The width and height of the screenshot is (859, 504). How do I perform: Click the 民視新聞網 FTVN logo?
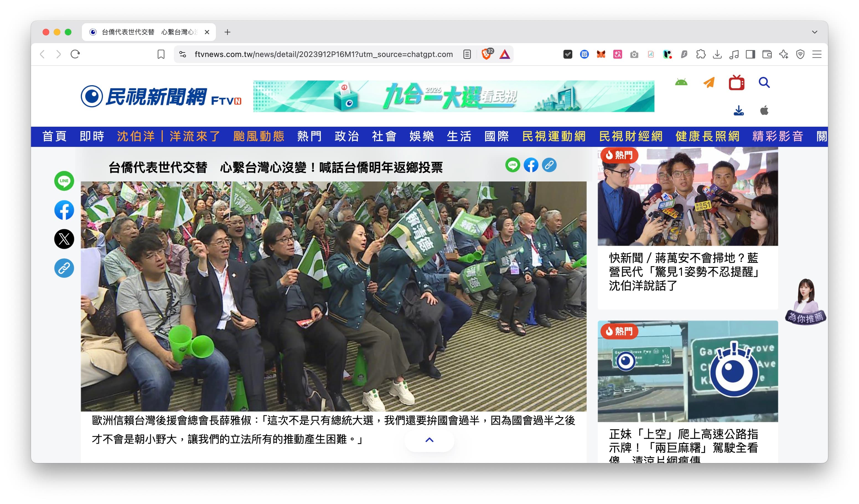[161, 97]
